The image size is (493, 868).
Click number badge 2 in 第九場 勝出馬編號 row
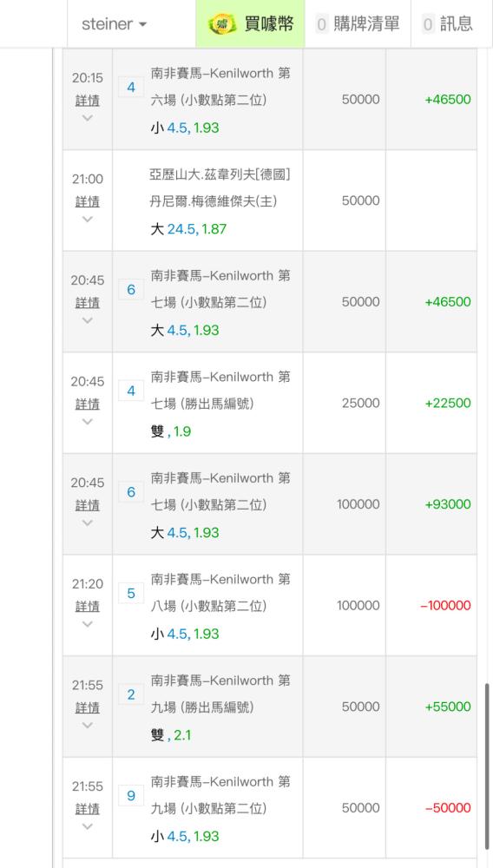tap(131, 694)
